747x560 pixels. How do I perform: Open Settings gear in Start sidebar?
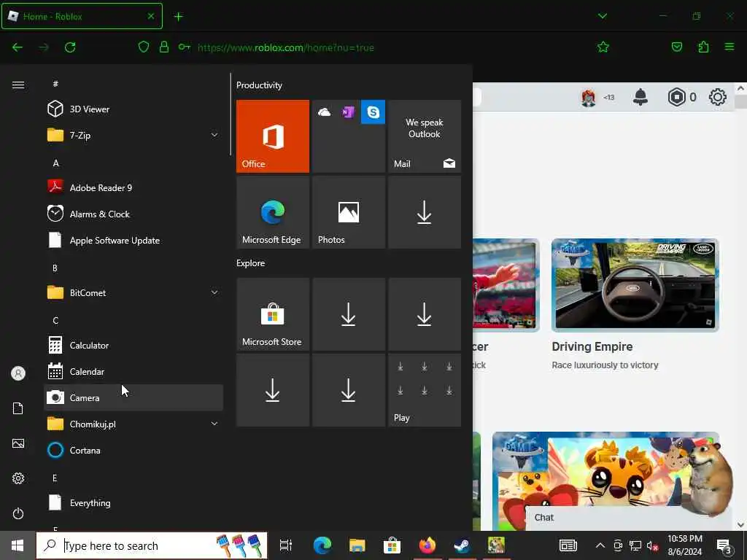click(x=18, y=478)
